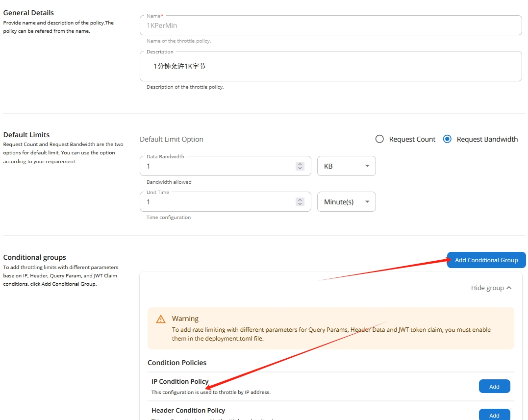Increase Unit Time with the up arrow
528x420 pixels.
pos(300,199)
